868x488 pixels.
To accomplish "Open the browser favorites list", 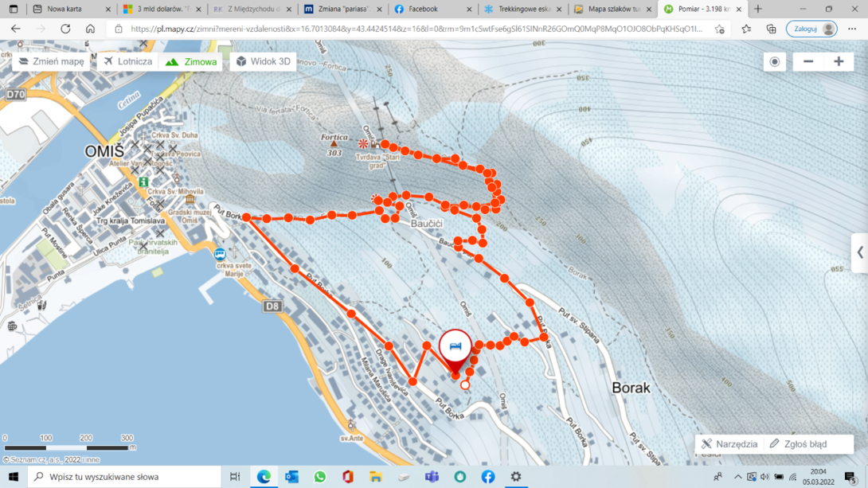I will pos(746,29).
